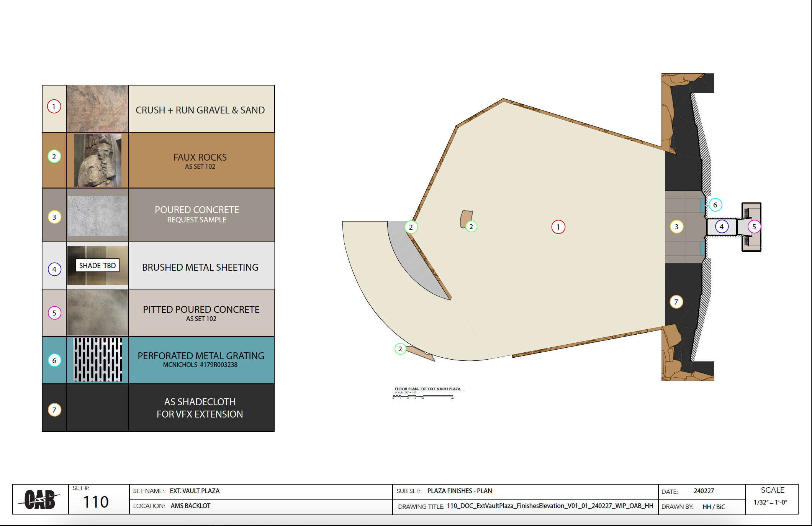Click the FLOOR PLAN - EXT OXE VAULT PLAZA label
The width and height of the screenshot is (812, 526).
428,389
